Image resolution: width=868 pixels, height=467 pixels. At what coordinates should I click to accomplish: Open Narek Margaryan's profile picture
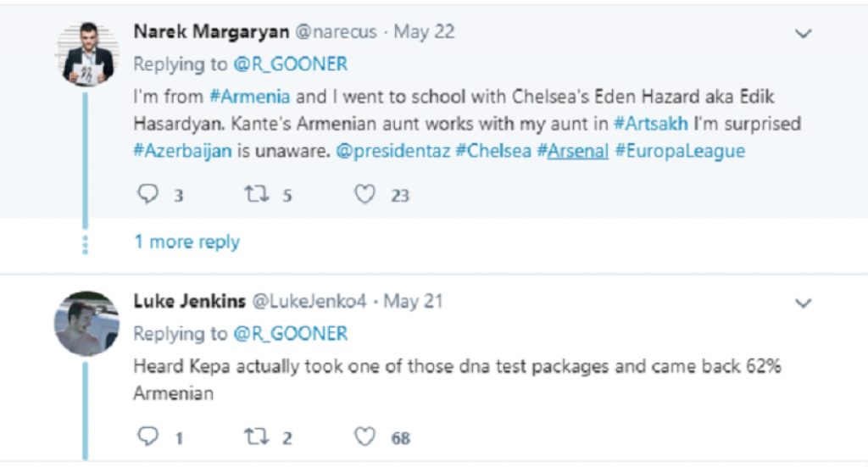[x=89, y=53]
